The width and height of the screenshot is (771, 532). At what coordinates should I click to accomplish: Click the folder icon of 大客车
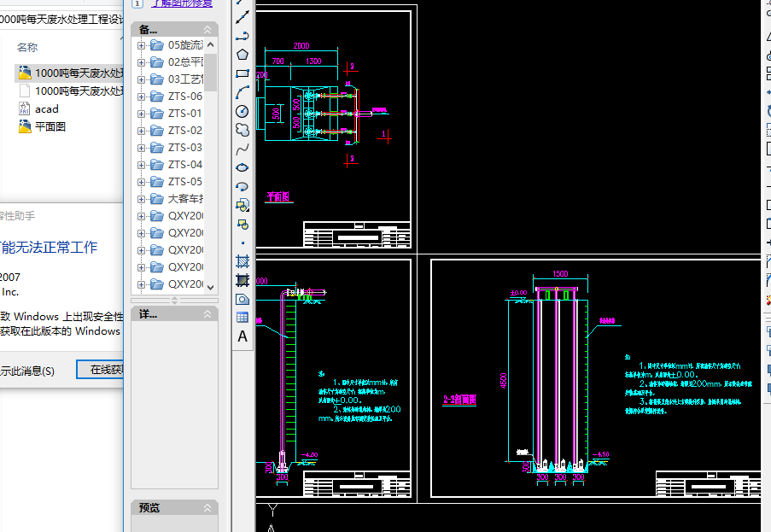(157, 199)
